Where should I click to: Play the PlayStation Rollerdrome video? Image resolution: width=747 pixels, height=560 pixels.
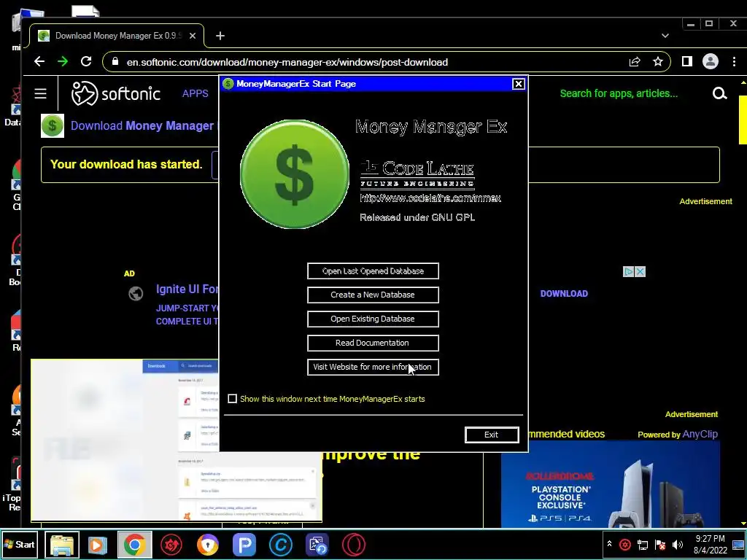point(611,483)
